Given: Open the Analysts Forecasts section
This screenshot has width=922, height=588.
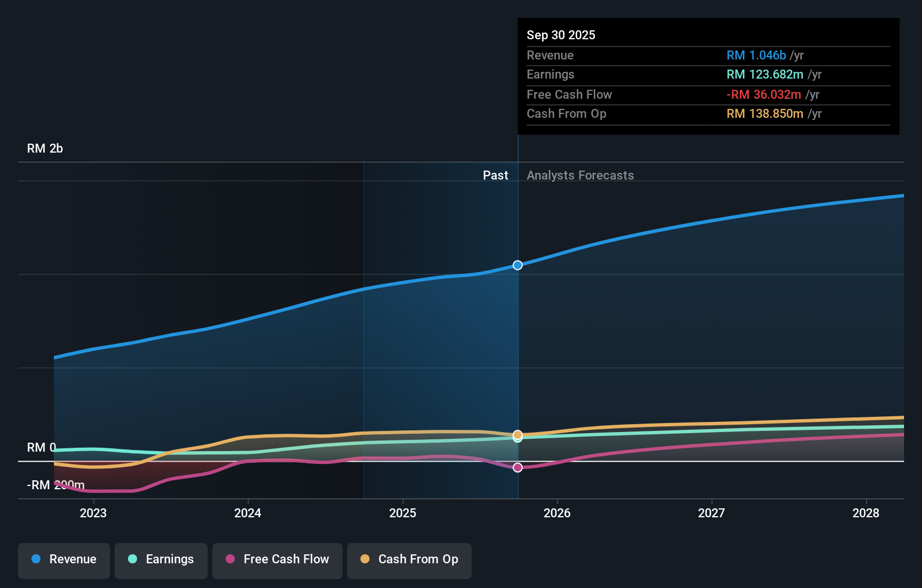Looking at the screenshot, I should 580,175.
